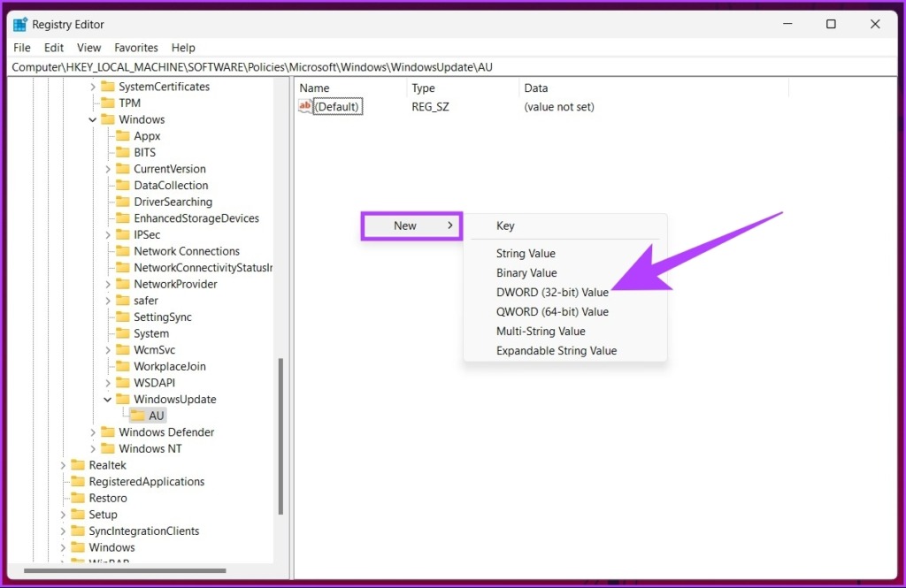Open the File menu
This screenshot has width=906, height=588.
click(x=22, y=48)
